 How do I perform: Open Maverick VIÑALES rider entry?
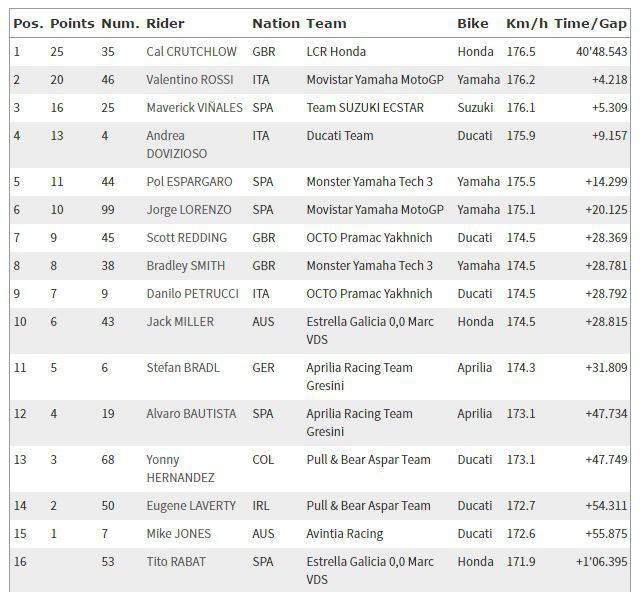tap(194, 108)
